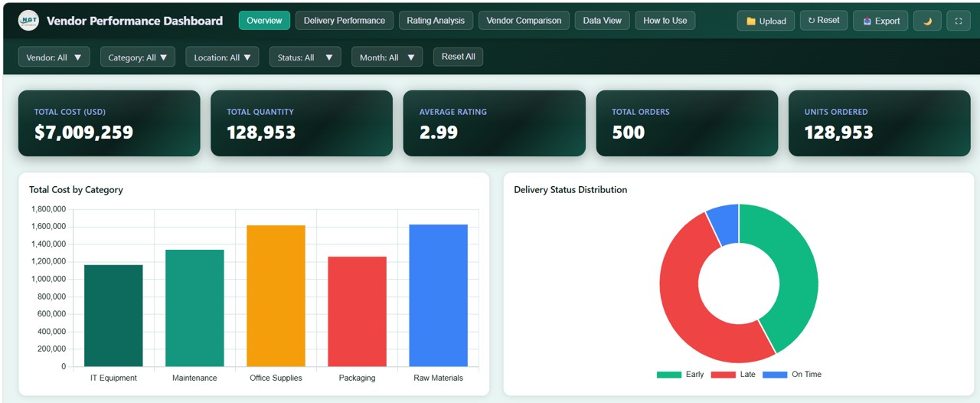Open the Vendor Comparison tab
The image size is (980, 403).
(x=524, y=21)
